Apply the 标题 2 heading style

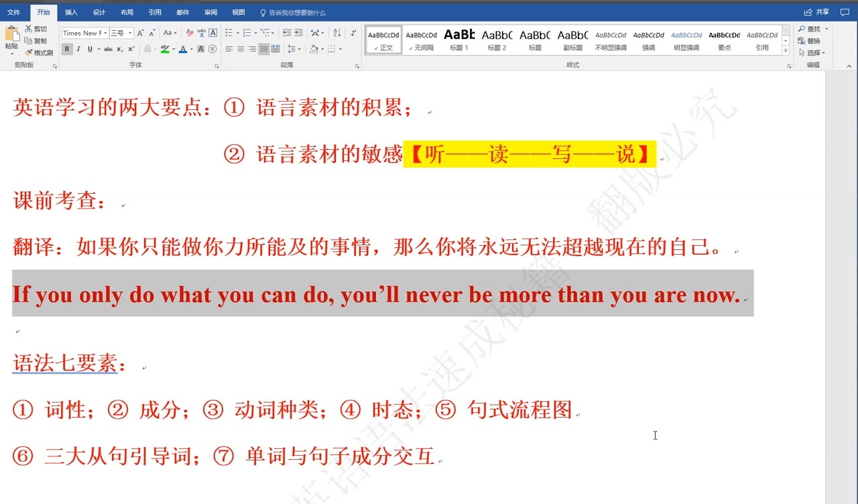pos(497,40)
